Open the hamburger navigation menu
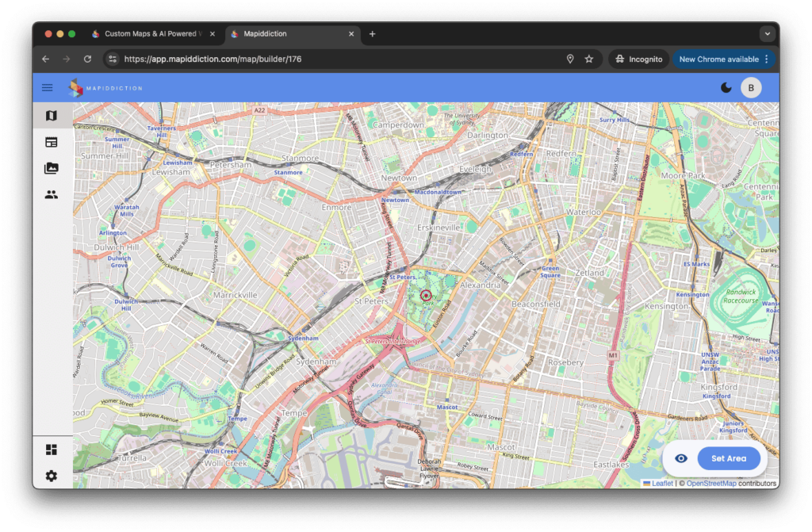This screenshot has height=532, width=812. 48,88
